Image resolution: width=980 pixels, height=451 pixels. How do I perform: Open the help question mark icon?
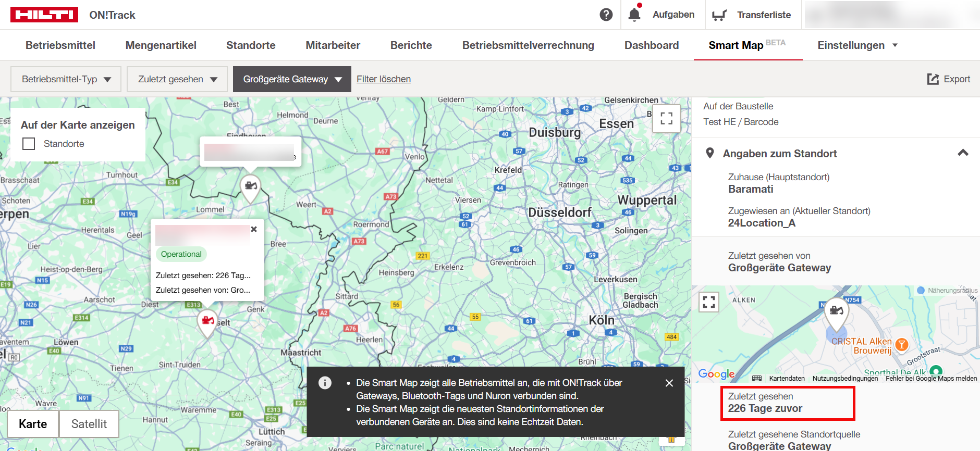tap(606, 15)
